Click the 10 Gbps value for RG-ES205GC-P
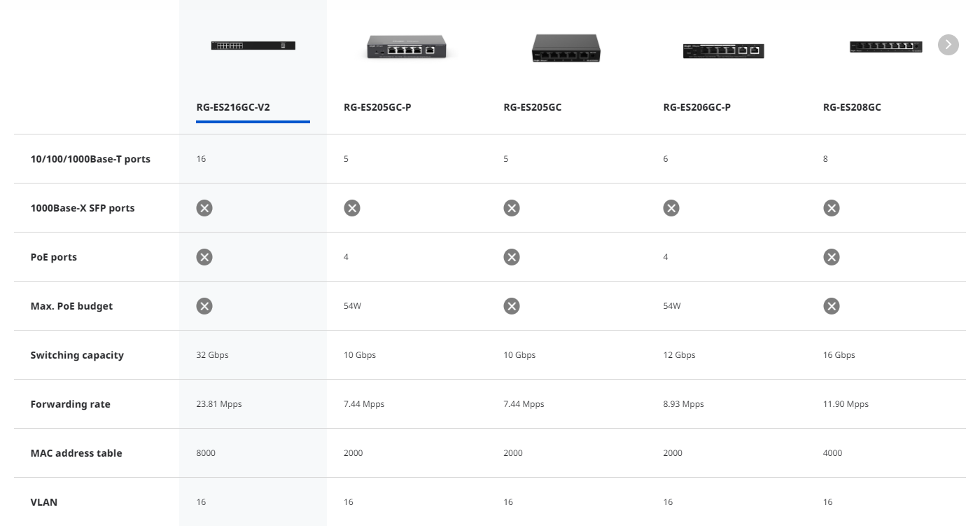980x526 pixels. (x=360, y=355)
